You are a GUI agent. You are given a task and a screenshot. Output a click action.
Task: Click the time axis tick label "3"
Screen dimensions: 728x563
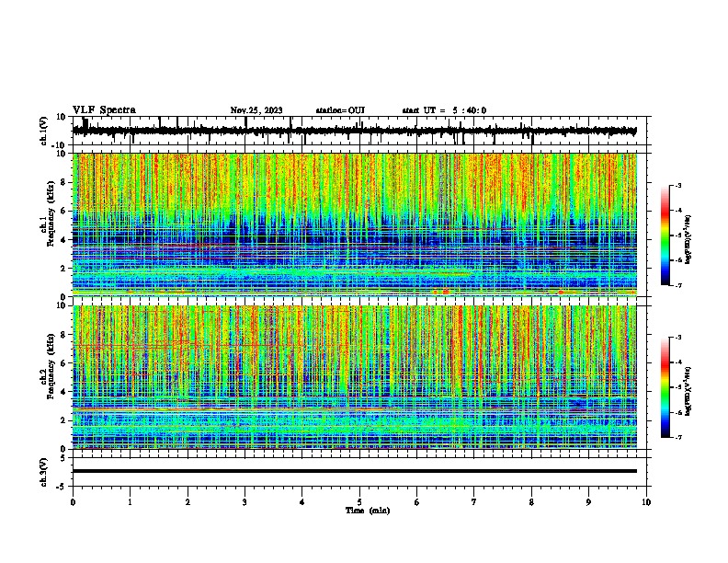[245, 502]
